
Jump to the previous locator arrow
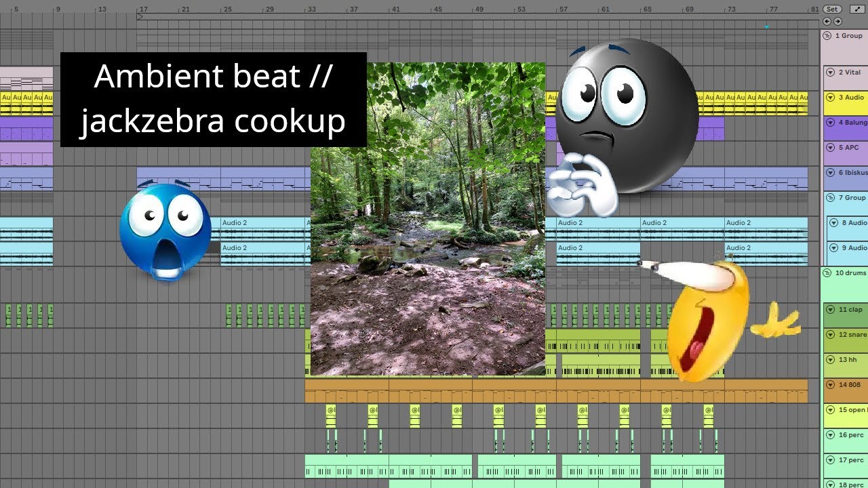(x=827, y=22)
